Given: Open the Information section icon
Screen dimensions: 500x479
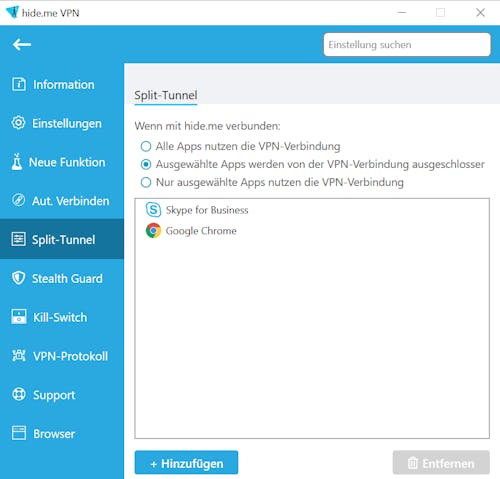Looking at the screenshot, I should (19, 84).
